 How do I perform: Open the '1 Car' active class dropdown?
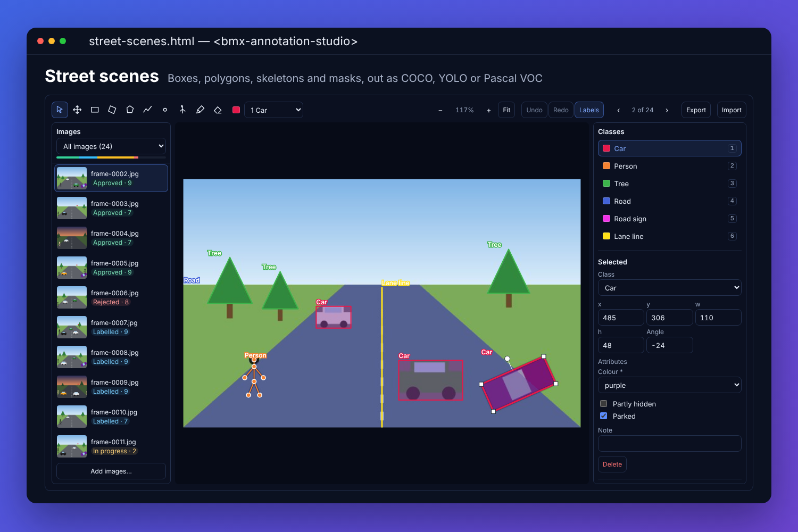[x=273, y=110]
